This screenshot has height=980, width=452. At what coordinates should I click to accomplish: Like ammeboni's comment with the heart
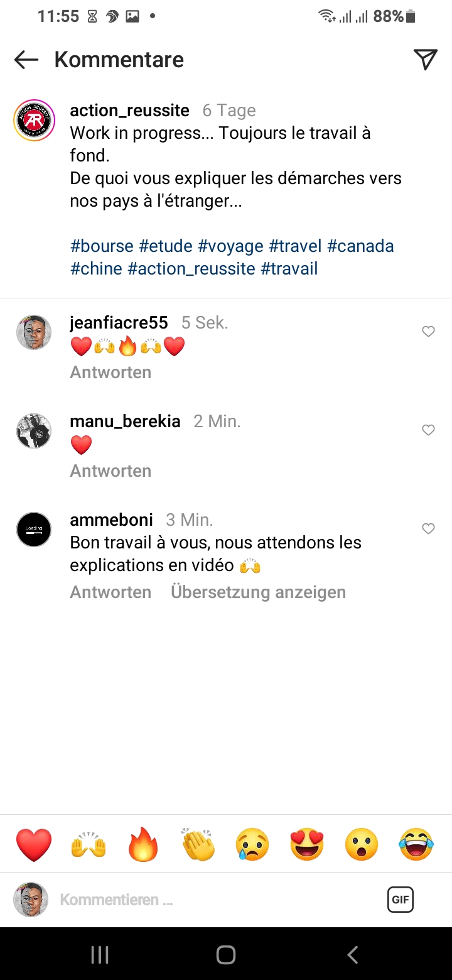[428, 529]
